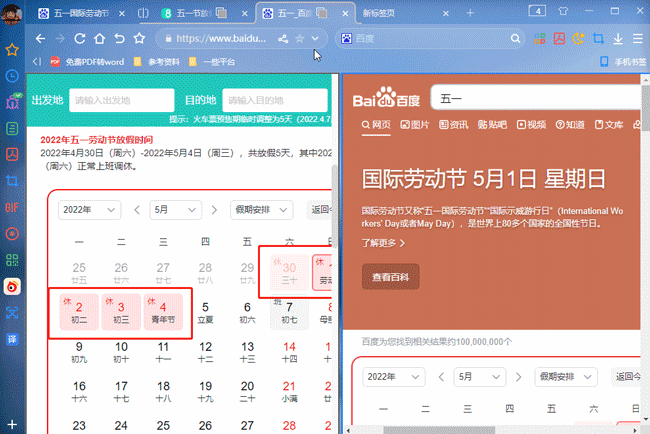The image size is (650, 434).
Task: Select the 知道 search tab
Action: point(570,125)
